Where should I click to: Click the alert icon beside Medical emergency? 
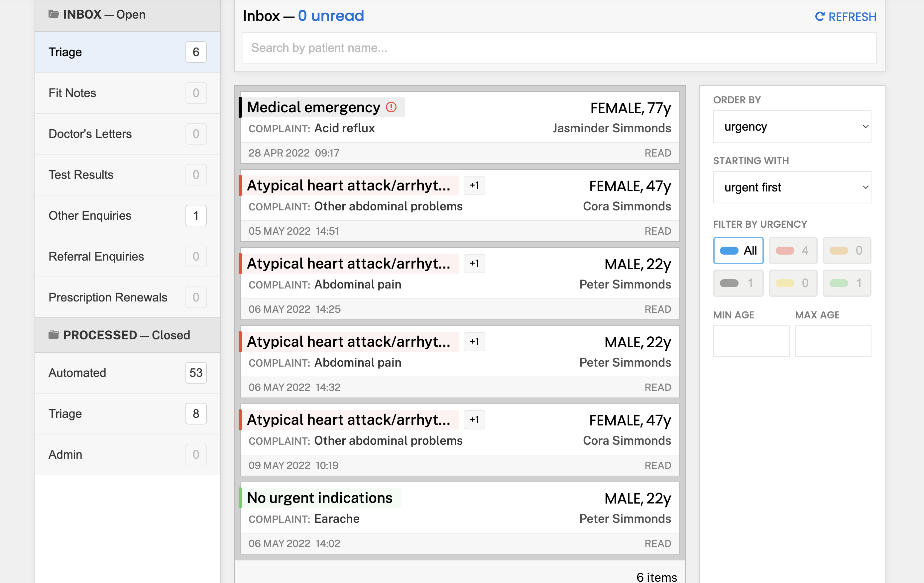click(x=391, y=108)
